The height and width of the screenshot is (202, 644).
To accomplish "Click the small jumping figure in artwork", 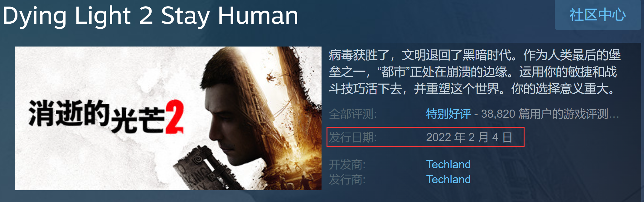I will click(271, 76).
